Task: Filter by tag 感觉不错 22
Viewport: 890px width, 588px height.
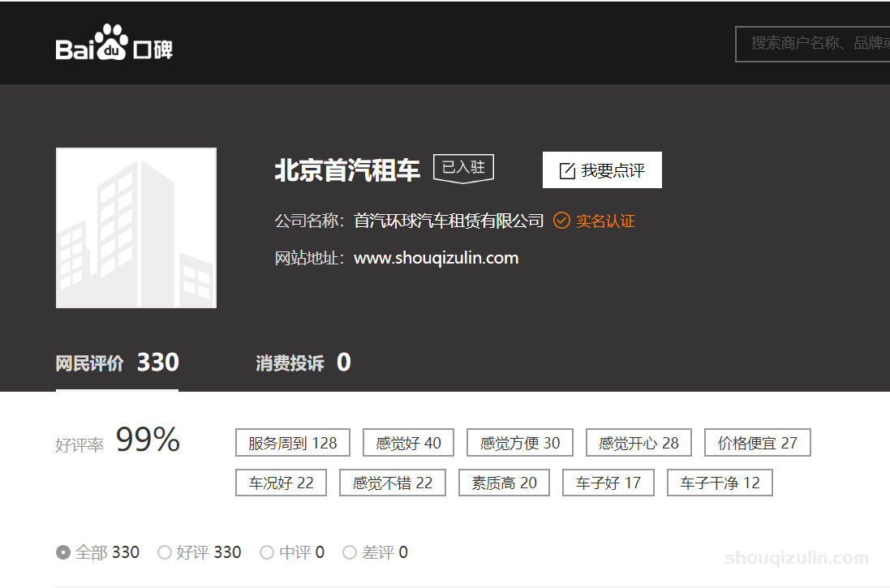Action: pos(392,483)
